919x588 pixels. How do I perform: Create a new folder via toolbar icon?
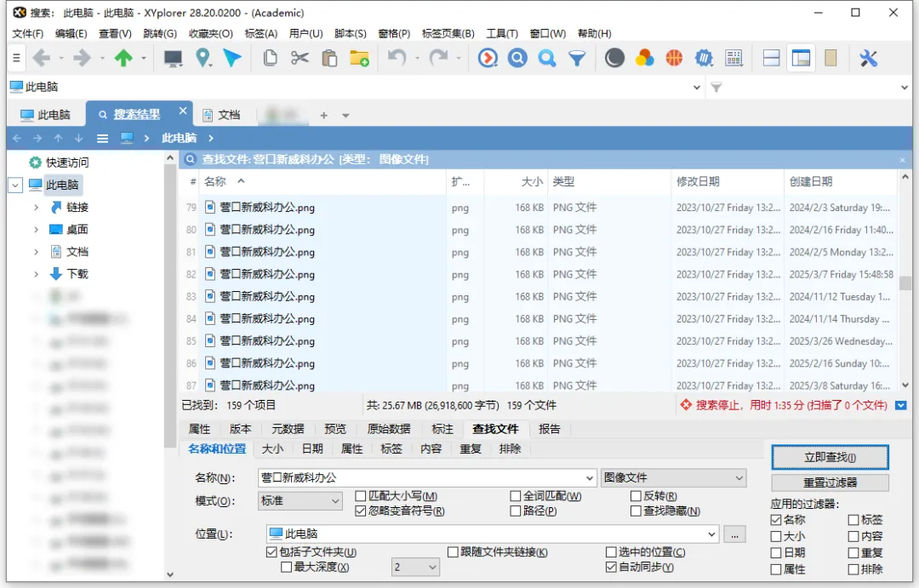[359, 58]
